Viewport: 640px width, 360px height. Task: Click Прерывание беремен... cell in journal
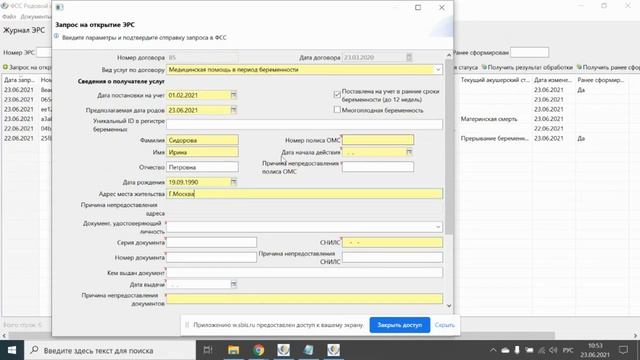494,138
